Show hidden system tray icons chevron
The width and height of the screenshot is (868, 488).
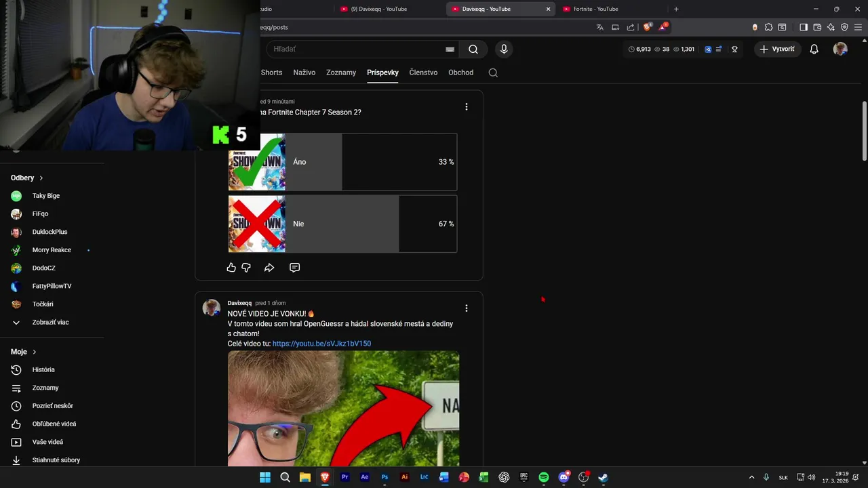click(751, 477)
